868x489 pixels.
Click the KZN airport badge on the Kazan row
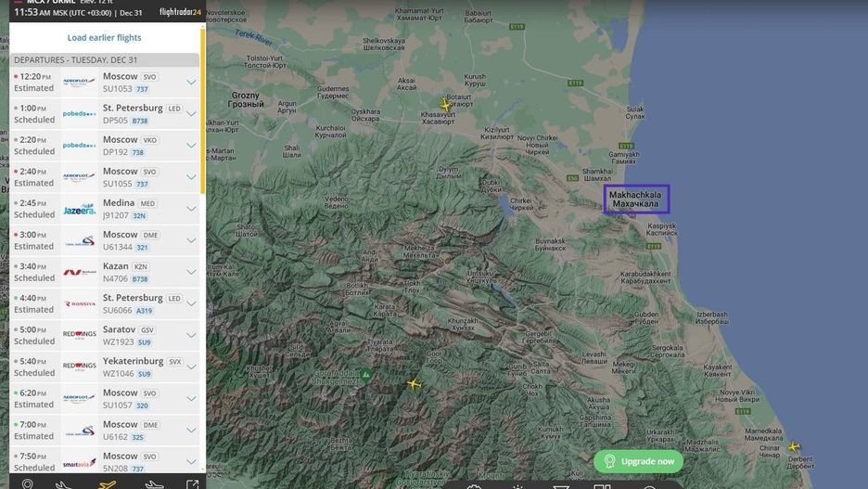pos(141,266)
